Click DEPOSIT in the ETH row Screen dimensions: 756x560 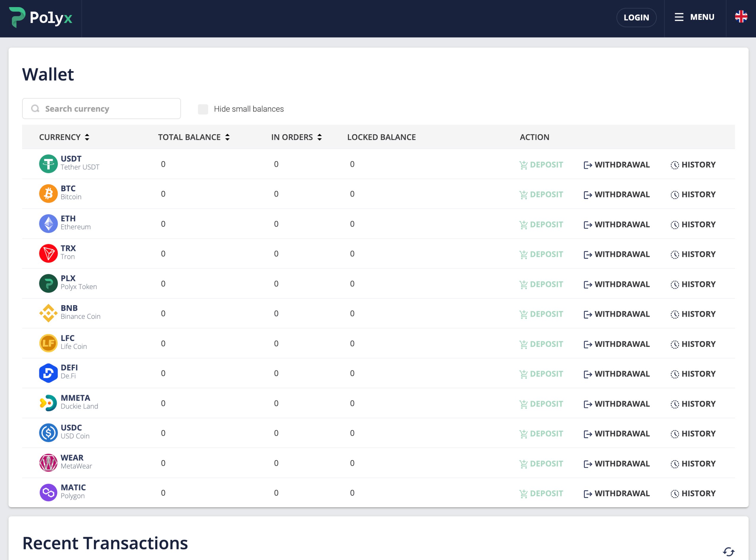coord(541,224)
